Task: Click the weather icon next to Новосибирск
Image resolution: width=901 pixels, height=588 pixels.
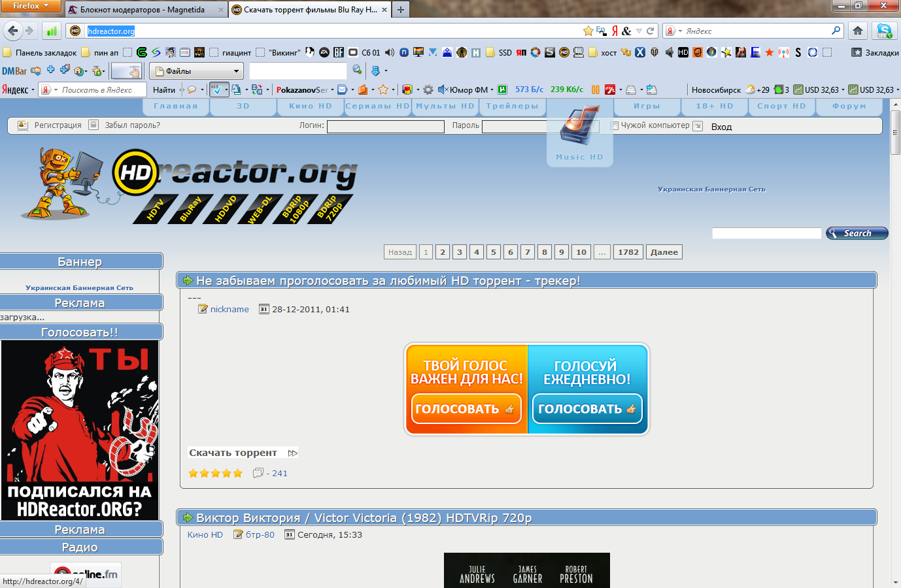Action: [x=750, y=90]
